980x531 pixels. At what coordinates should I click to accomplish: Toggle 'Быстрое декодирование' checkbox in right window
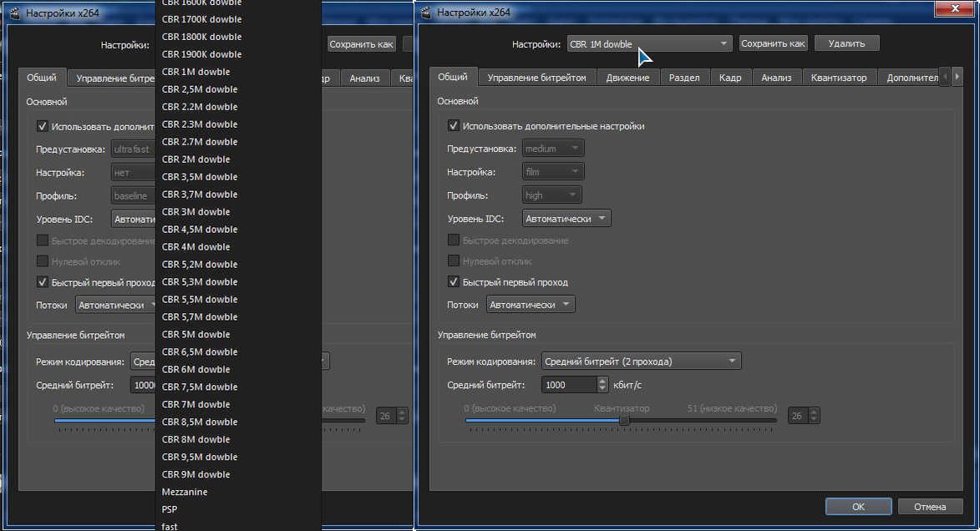tap(454, 240)
